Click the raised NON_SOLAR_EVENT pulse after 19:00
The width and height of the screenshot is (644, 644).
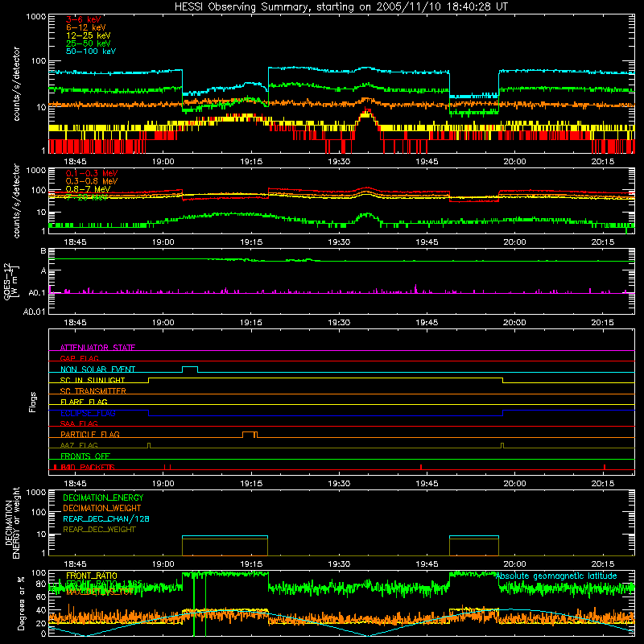click(x=190, y=369)
